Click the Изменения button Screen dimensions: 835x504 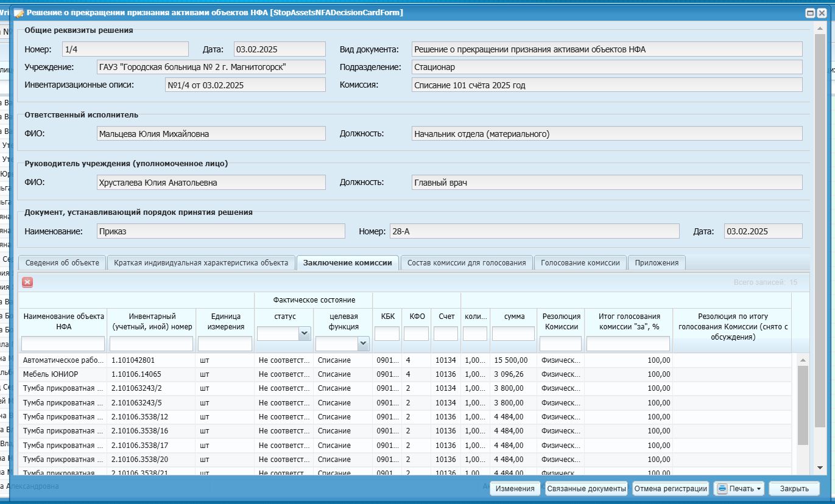pyautogui.click(x=515, y=489)
